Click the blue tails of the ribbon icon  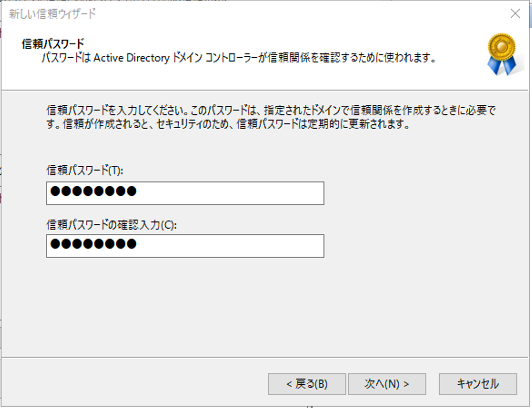(501, 66)
